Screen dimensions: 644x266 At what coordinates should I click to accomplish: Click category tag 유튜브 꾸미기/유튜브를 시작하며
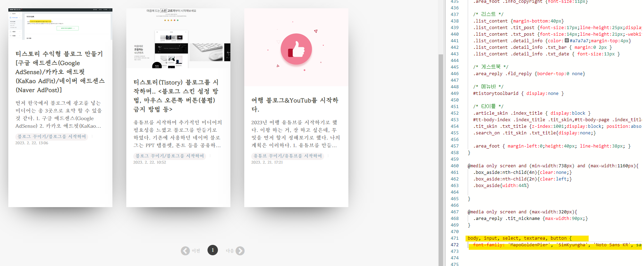coord(288,156)
